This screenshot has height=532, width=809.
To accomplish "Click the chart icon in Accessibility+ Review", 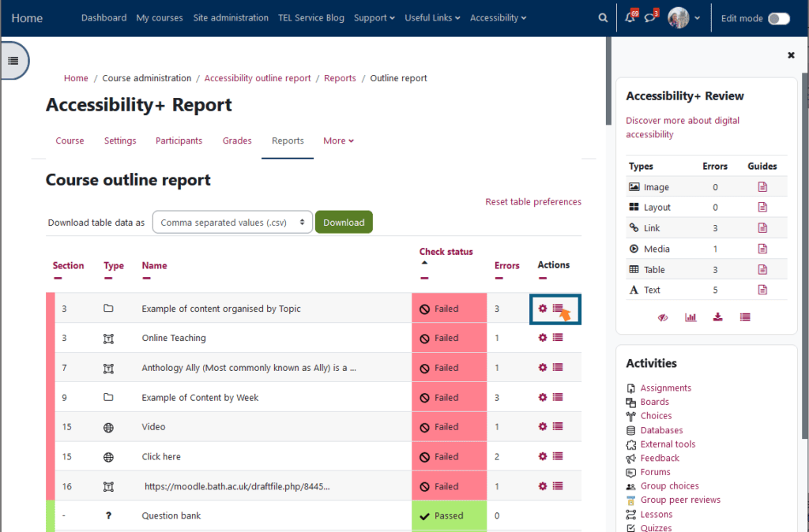I will (690, 317).
